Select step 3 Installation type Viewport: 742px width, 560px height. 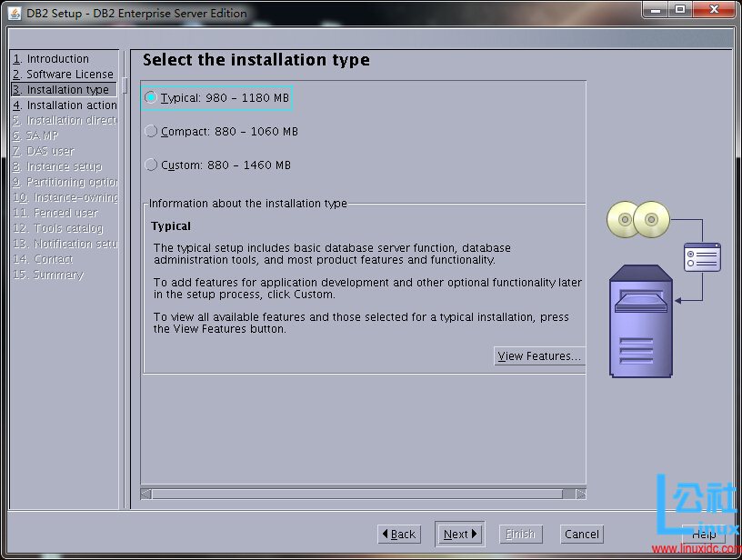[x=64, y=89]
